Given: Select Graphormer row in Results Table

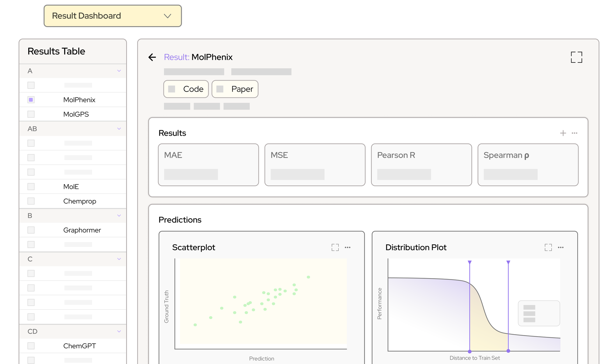Looking at the screenshot, I should point(82,230).
